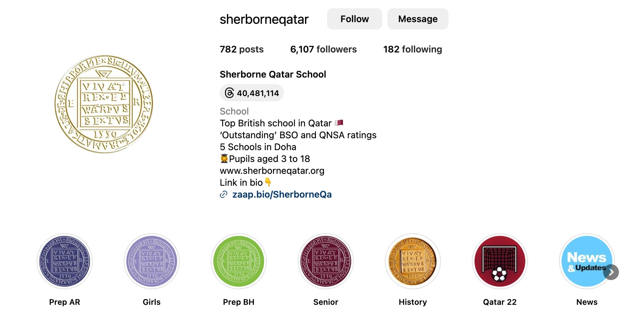This screenshot has height=314, width=644.
Task: Open the zaap.bio/SherborneQa link
Action: point(282,195)
